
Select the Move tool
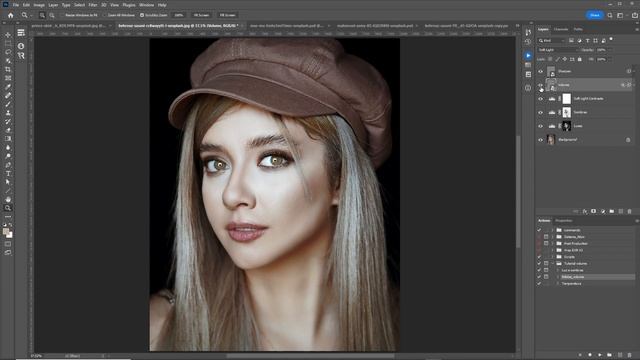pos(8,35)
